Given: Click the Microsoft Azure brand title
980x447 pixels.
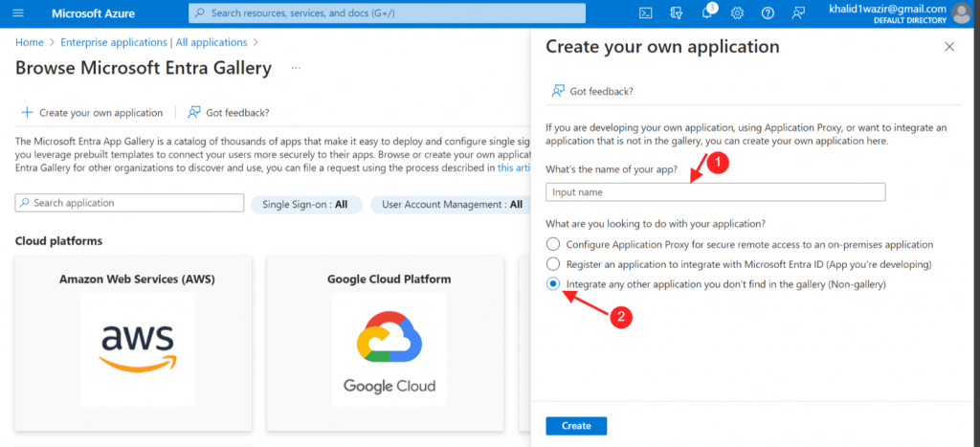Looking at the screenshot, I should pyautogui.click(x=93, y=13).
